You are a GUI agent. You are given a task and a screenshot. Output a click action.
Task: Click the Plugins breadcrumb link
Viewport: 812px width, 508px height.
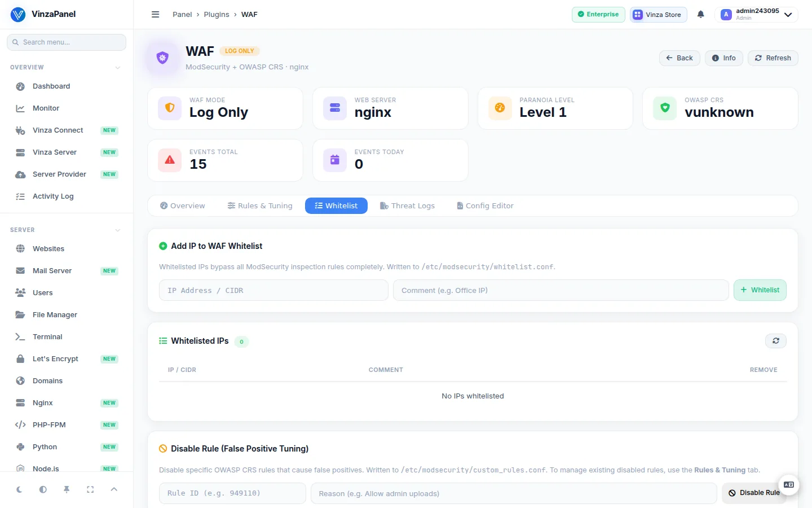coord(217,15)
